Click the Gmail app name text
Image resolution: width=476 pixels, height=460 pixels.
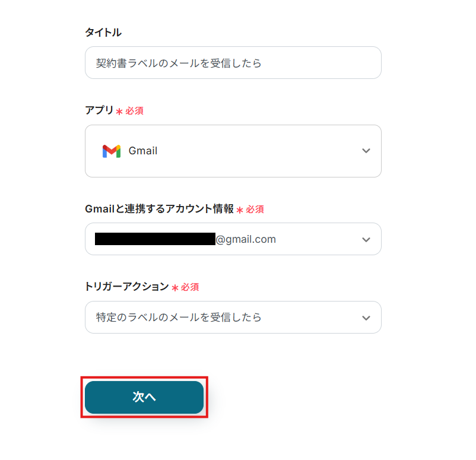pos(143,151)
